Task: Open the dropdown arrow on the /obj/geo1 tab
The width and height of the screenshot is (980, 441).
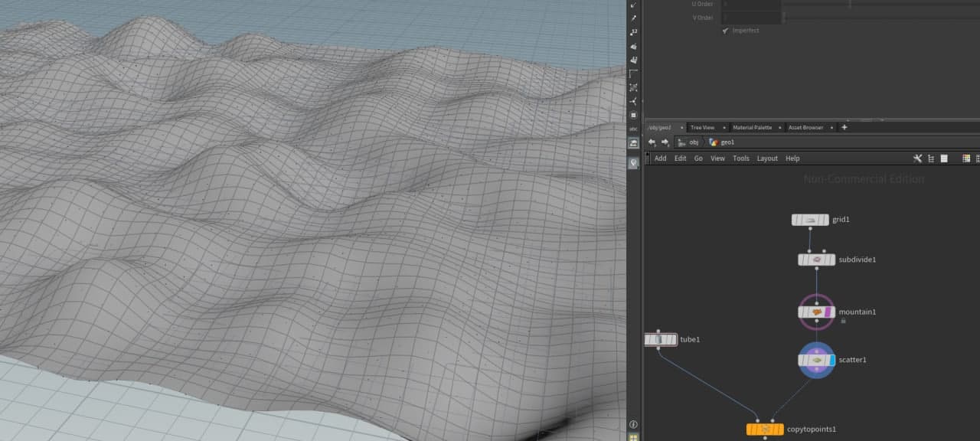Action: tap(683, 128)
